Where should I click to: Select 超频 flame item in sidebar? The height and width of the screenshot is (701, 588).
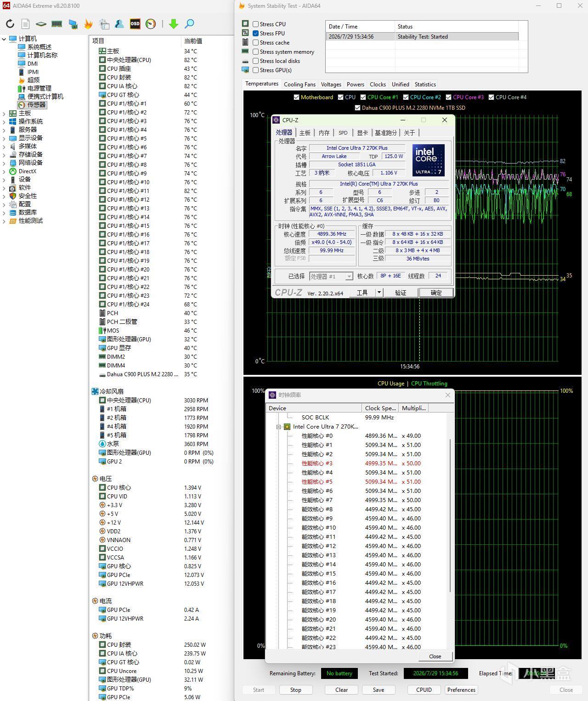pyautogui.click(x=34, y=80)
